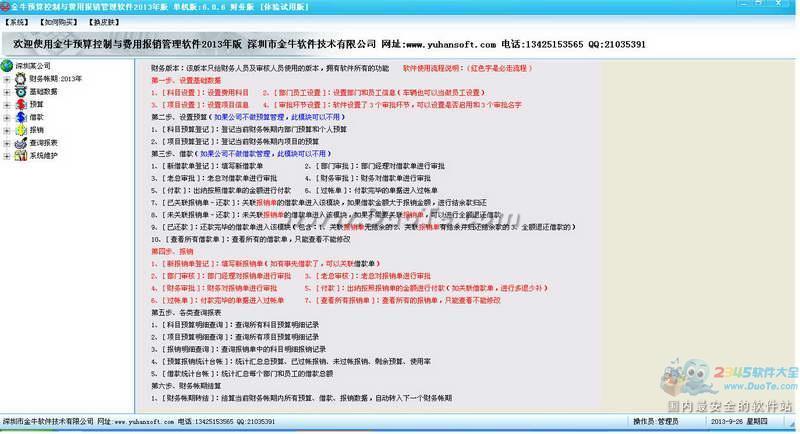Click the [科目预算明细查询] line
This screenshot has height=434, width=800.
point(235,325)
